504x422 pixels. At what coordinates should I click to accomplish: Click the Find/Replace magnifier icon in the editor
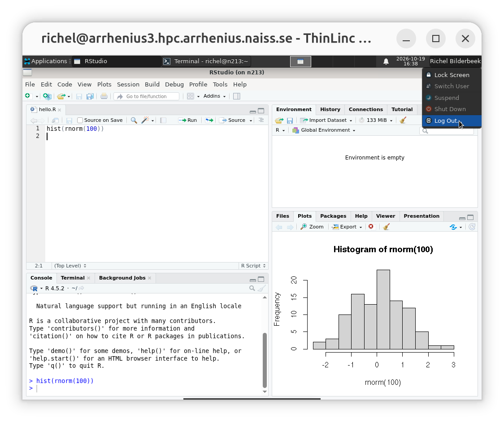click(x=134, y=120)
